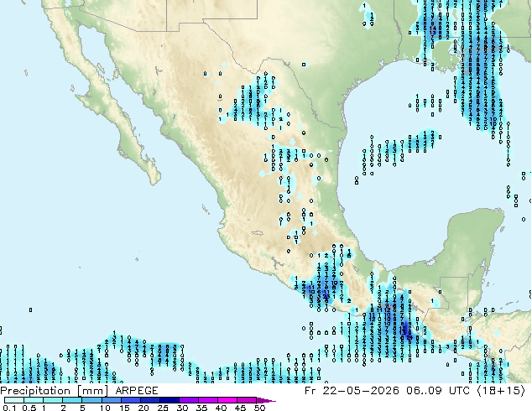Click the 25–30 mm dark navy swatch
The height and width of the screenshot is (411, 532).
tap(169, 400)
